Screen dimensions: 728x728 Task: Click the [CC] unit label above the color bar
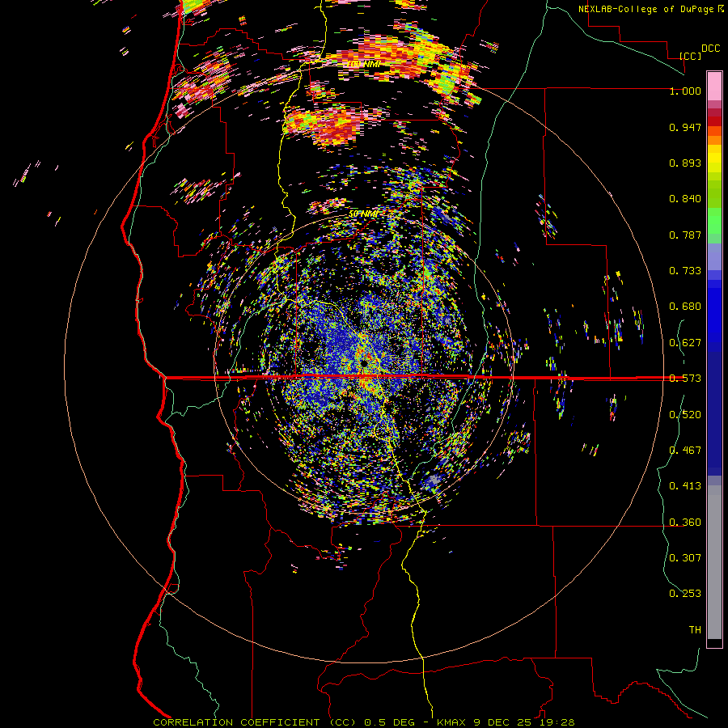click(x=690, y=56)
